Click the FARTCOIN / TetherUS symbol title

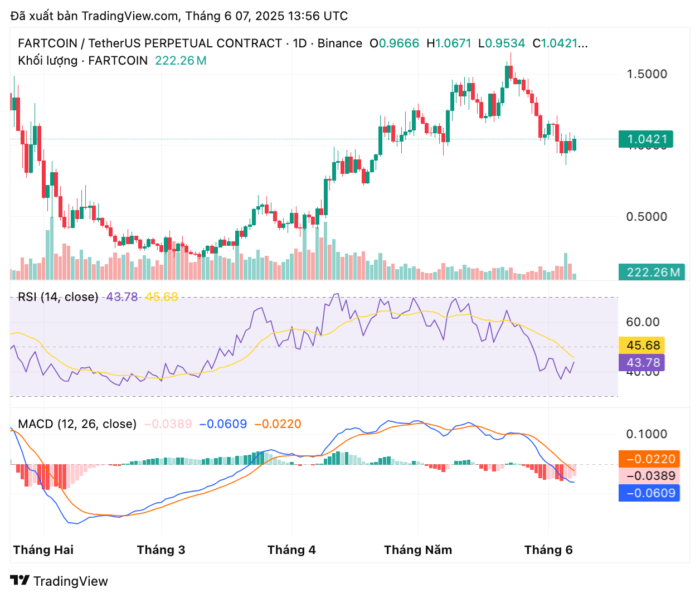click(x=149, y=43)
